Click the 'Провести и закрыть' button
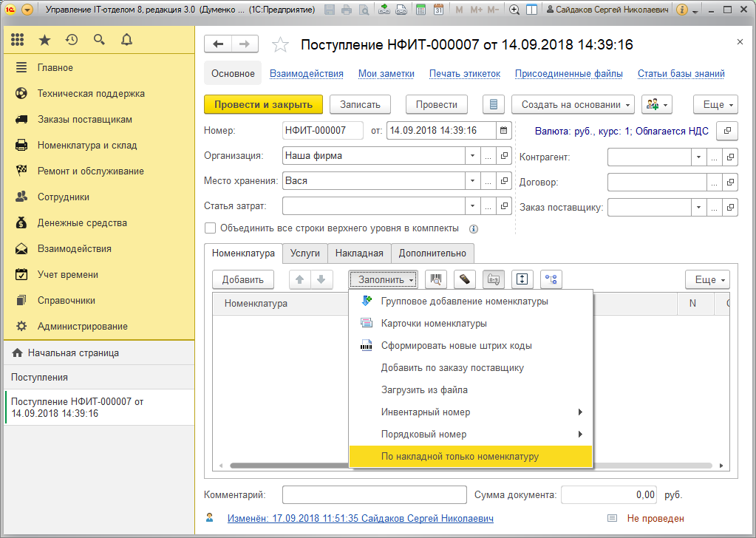Screen dimensions: 756x538 pos(263,105)
